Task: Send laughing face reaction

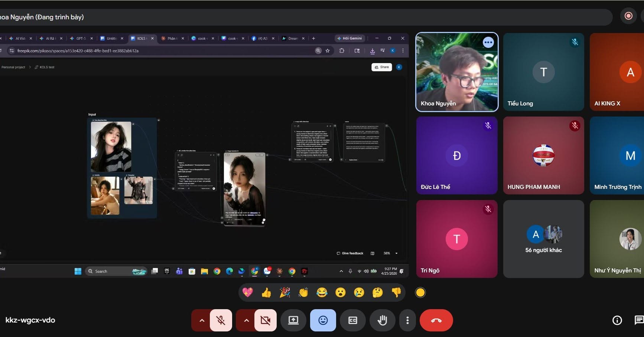Action: pos(322,292)
